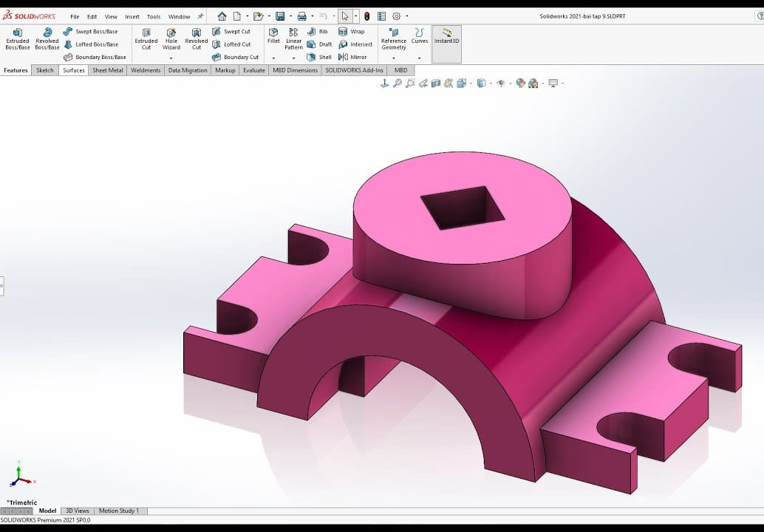Switch to the Evaluate tab
The image size is (764, 532).
(253, 69)
